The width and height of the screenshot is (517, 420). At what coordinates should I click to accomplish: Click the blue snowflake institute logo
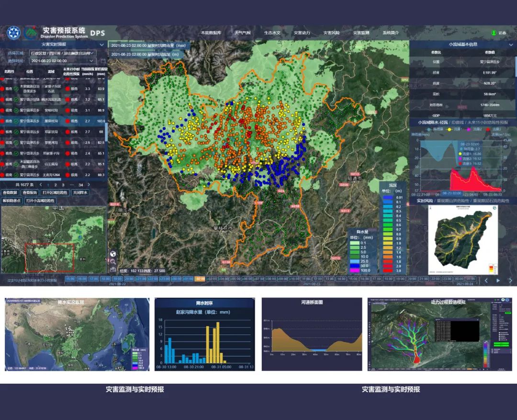[x=13, y=33]
